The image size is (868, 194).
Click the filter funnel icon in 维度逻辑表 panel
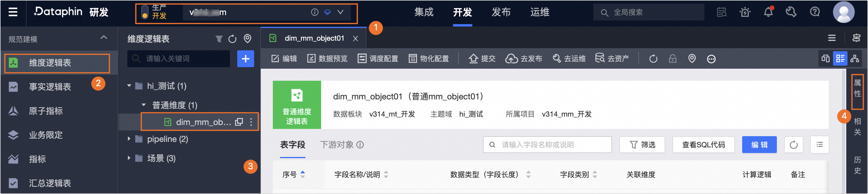pyautogui.click(x=219, y=39)
